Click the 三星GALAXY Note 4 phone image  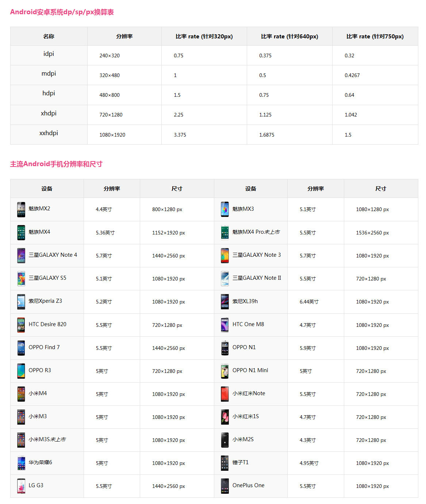[x=21, y=256]
